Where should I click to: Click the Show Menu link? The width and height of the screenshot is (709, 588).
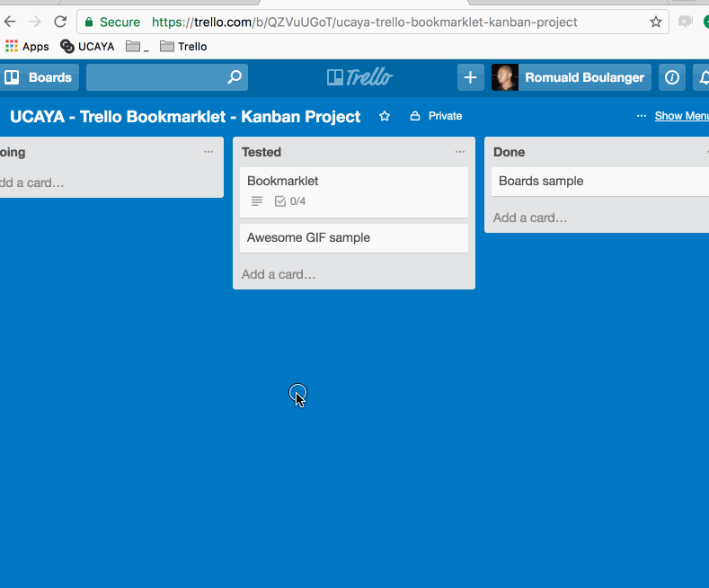pyautogui.click(x=681, y=116)
